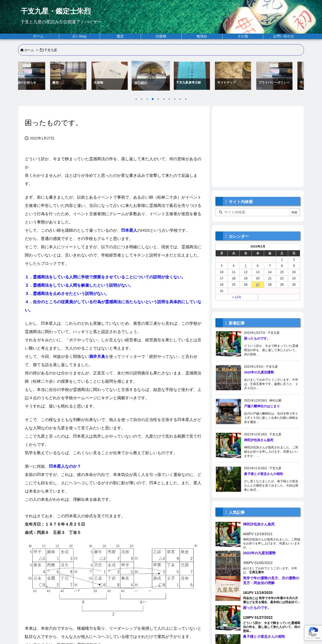The image size is (322, 644).
Task: Open recent post 戸越八幡神社のはじまり
Action: coord(262,406)
